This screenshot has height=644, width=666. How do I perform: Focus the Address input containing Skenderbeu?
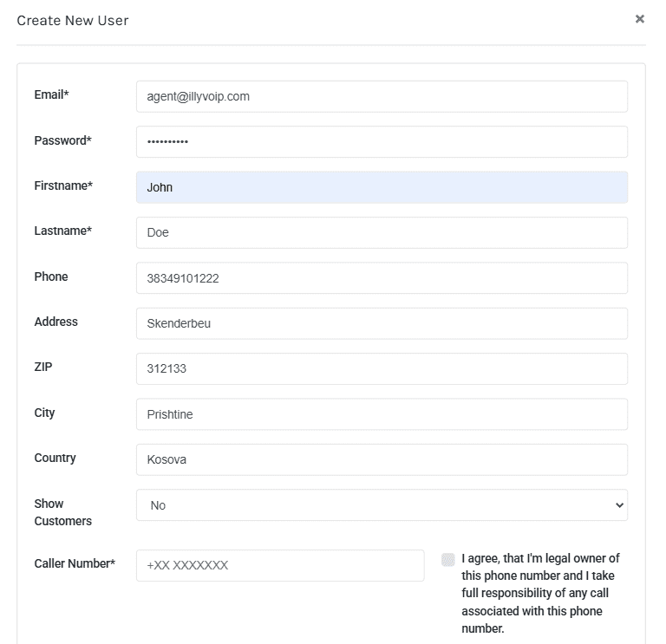(382, 323)
